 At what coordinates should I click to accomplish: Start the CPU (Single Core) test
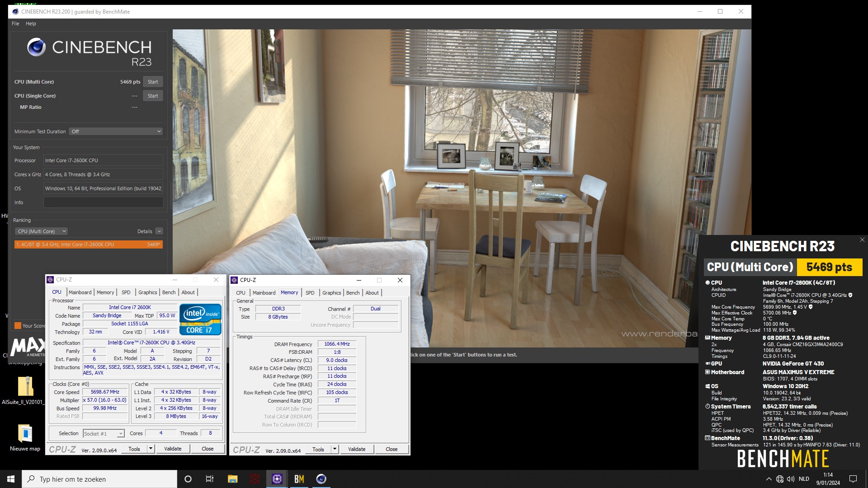coord(153,96)
